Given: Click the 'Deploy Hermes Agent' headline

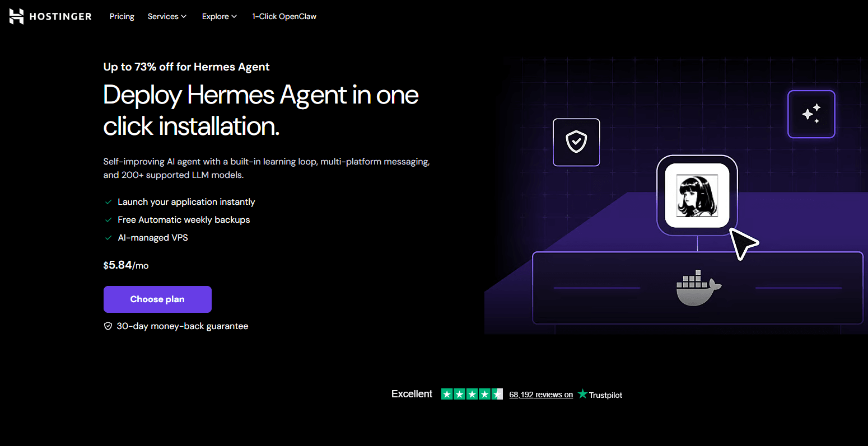Looking at the screenshot, I should 261,110.
